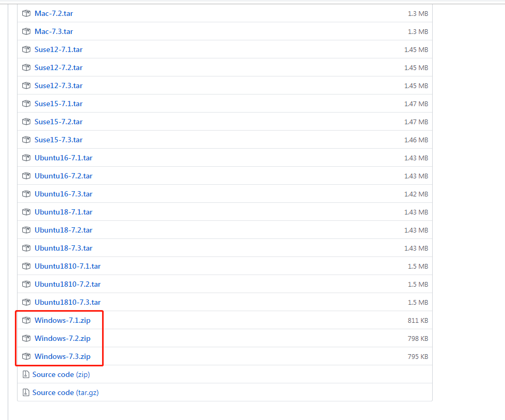Download Source code (zip) archive
This screenshot has height=420, width=505.
pyautogui.click(x=61, y=374)
